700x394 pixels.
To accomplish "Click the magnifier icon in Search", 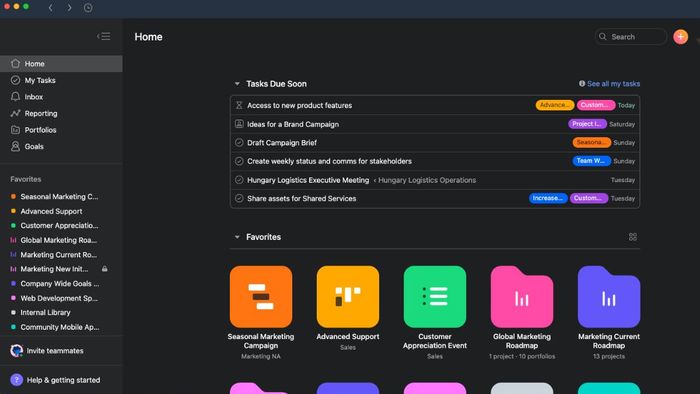I will 603,37.
